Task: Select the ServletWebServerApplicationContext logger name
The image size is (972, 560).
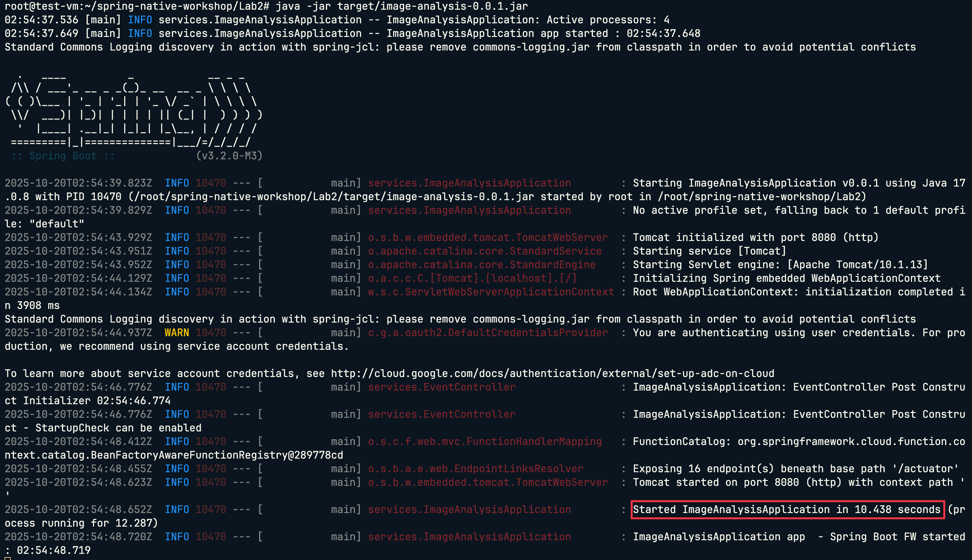Action: point(491,292)
